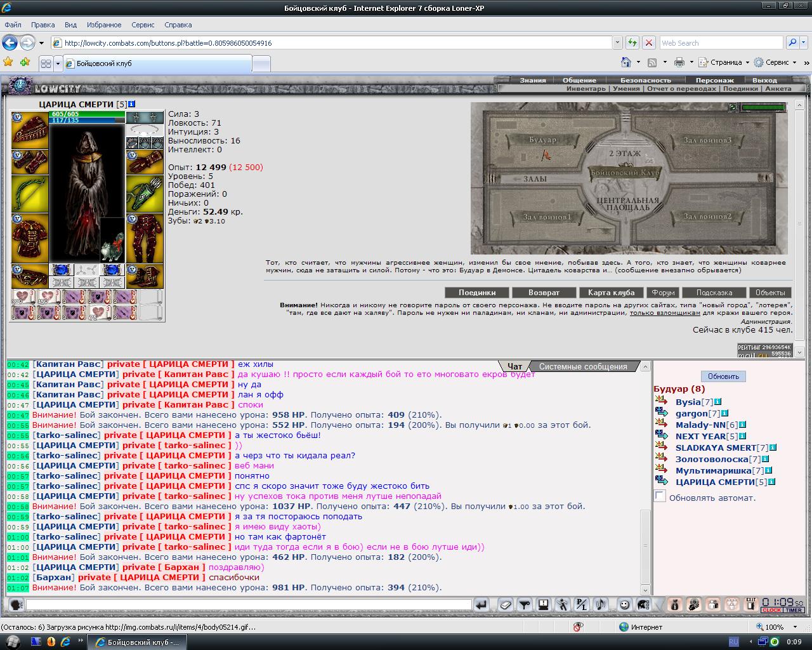
Task: Click the money bag icon in bottom toolbar
Action: [675, 605]
